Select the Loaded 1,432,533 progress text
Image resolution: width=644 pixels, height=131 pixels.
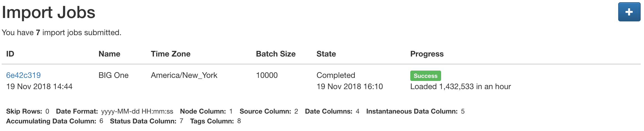pyautogui.click(x=460, y=87)
